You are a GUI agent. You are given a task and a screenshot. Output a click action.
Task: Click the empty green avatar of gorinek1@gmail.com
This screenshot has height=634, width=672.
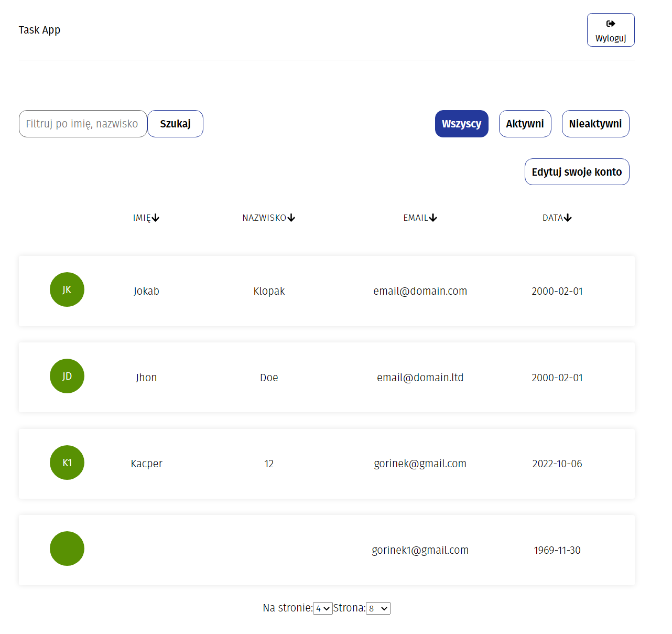click(67, 548)
